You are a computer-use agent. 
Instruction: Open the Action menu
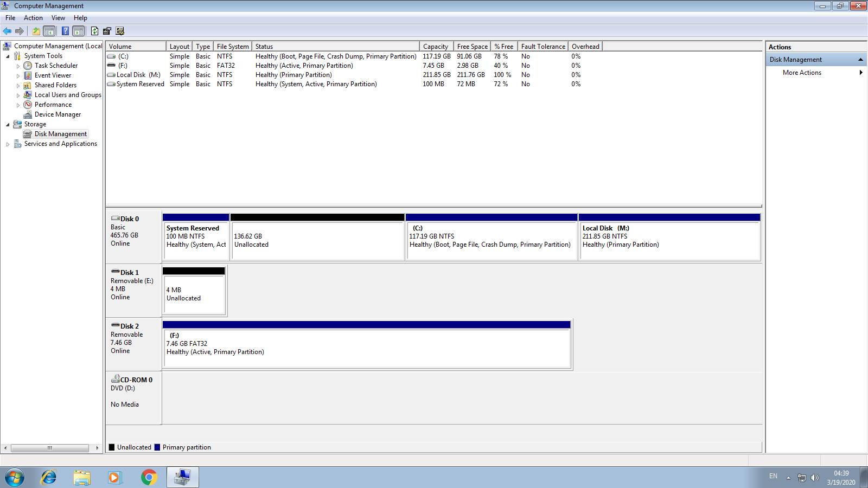coord(33,18)
